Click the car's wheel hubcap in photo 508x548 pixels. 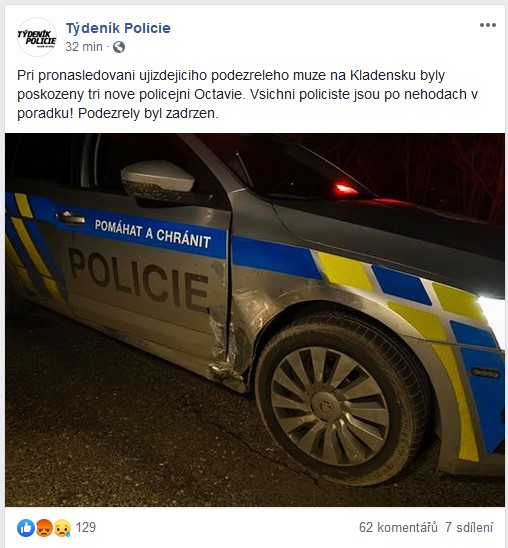coord(330,406)
